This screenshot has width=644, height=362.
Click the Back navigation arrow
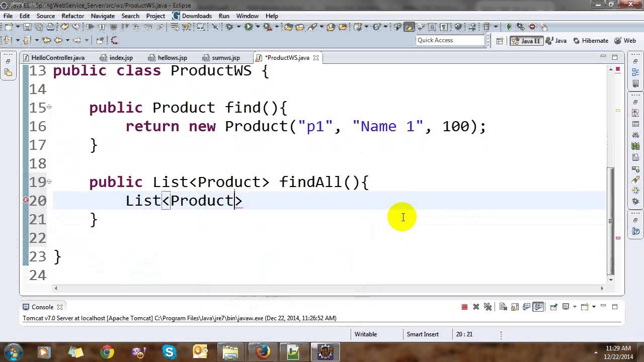coord(58,40)
